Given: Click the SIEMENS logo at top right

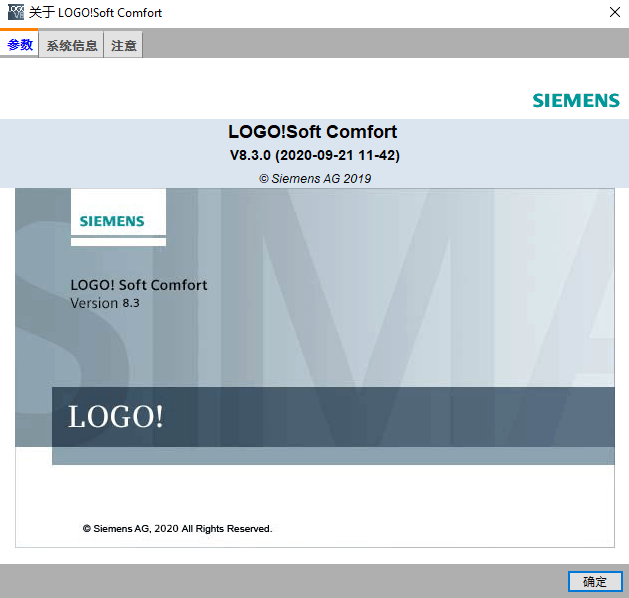Looking at the screenshot, I should click(576, 100).
